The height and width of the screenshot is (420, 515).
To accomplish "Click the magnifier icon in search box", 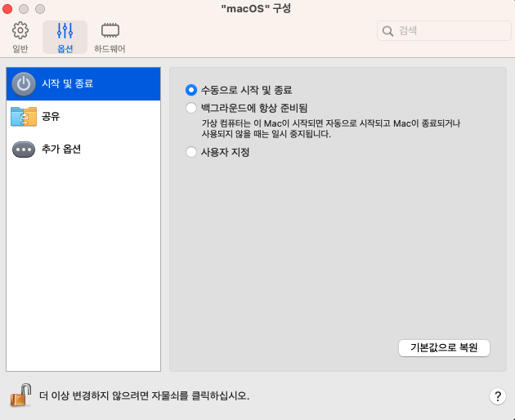I will coord(387,31).
